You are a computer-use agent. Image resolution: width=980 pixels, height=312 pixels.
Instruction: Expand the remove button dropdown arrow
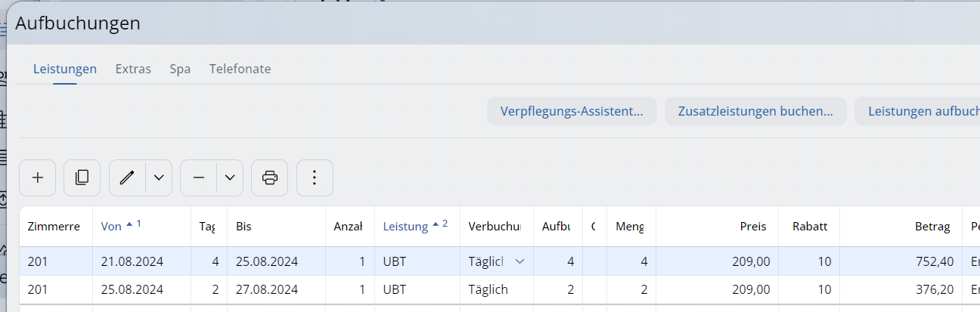pyautogui.click(x=230, y=178)
